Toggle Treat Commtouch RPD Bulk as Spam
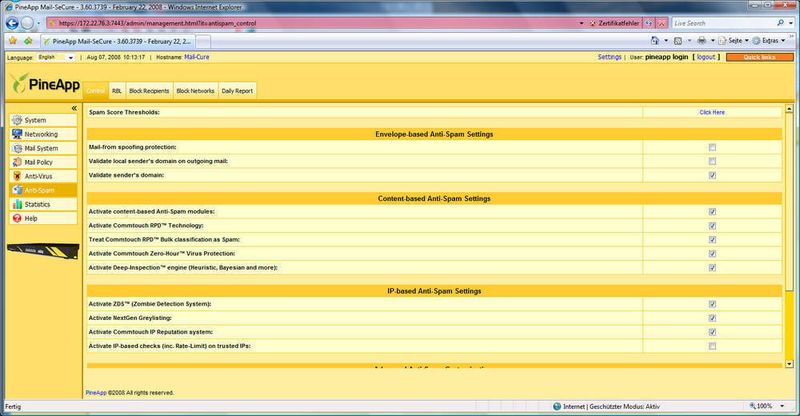 coord(712,239)
